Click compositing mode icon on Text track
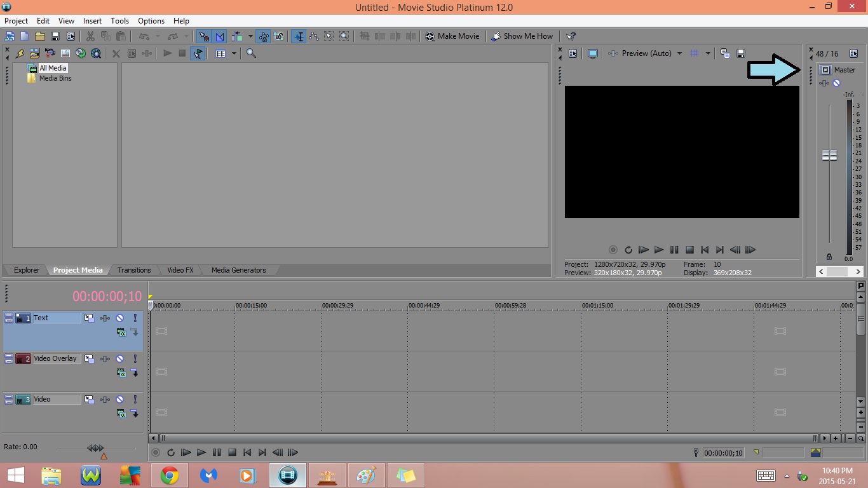Image resolution: width=868 pixels, height=488 pixels. coord(121,332)
